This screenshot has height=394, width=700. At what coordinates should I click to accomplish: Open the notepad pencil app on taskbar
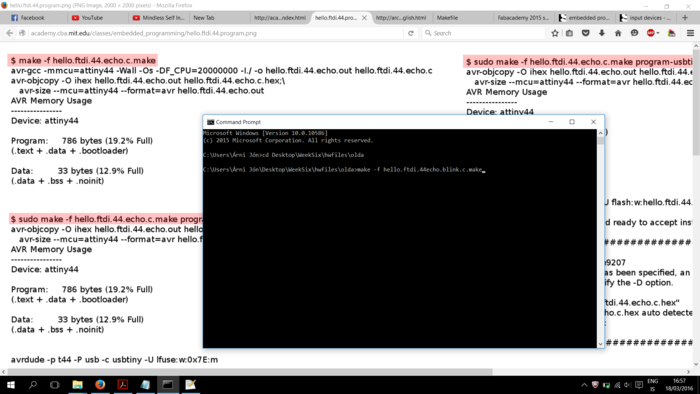coord(191,385)
